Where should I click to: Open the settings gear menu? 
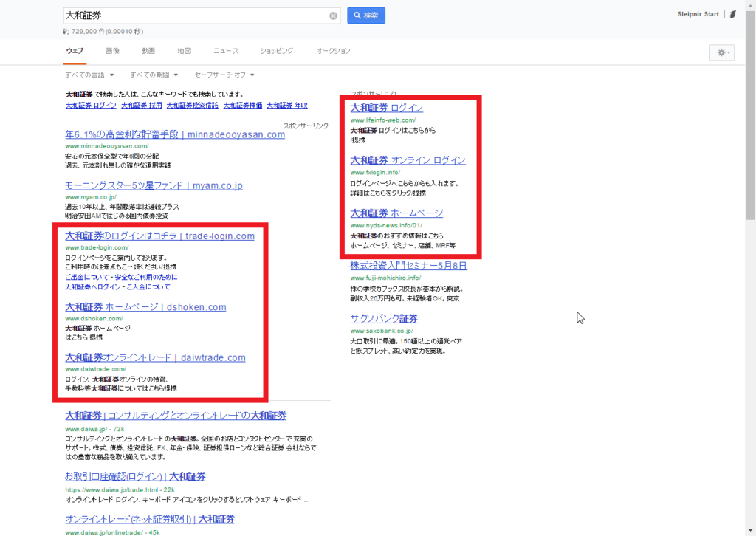[722, 52]
